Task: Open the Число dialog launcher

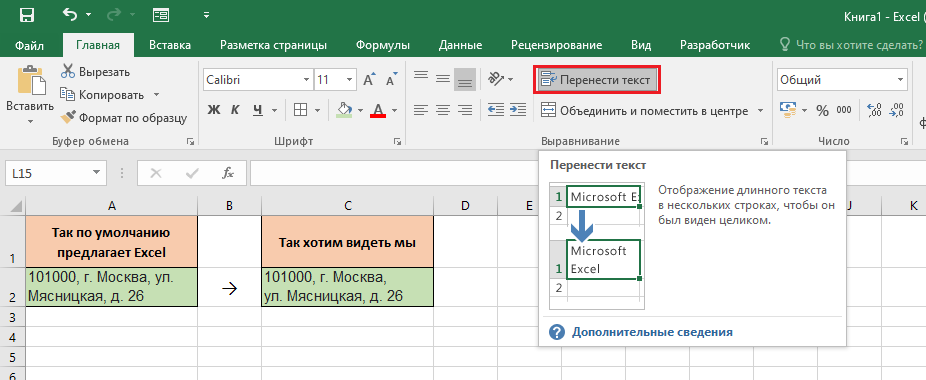Action: click(905, 142)
